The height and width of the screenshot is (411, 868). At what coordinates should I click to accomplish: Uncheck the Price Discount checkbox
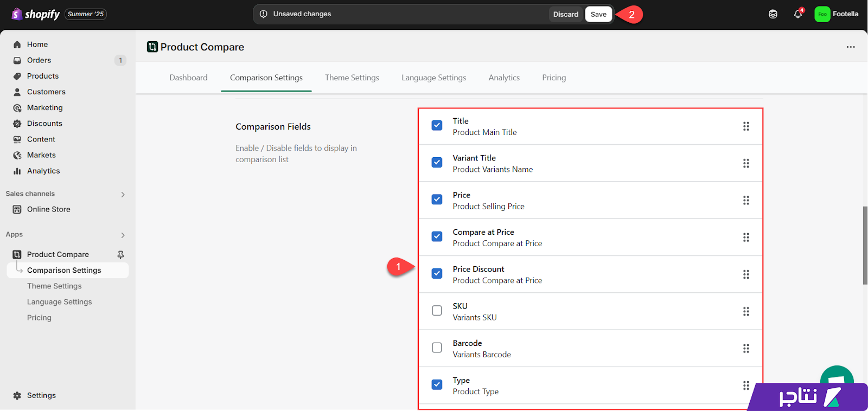coord(437,273)
